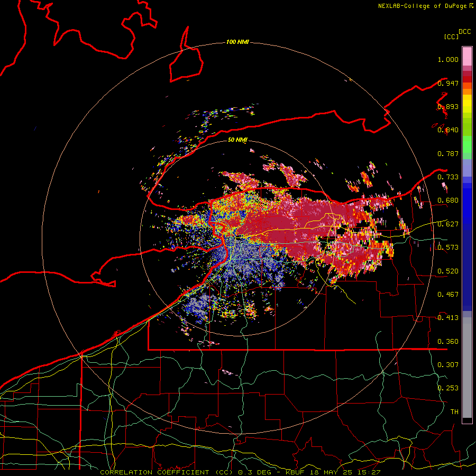Click the 0.467 scale value
This screenshot has width=476, height=476.
click(x=448, y=294)
